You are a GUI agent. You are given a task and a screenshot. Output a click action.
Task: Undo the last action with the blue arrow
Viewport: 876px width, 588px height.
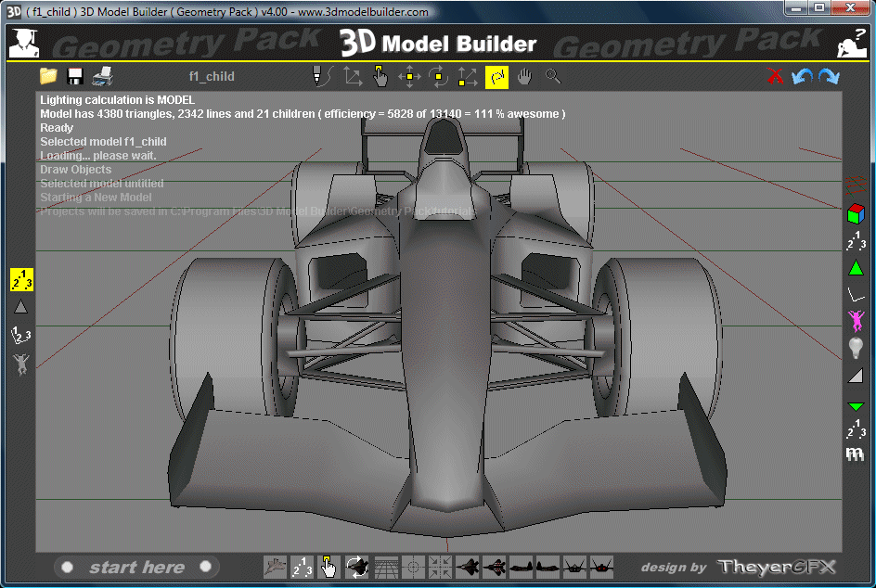[802, 77]
